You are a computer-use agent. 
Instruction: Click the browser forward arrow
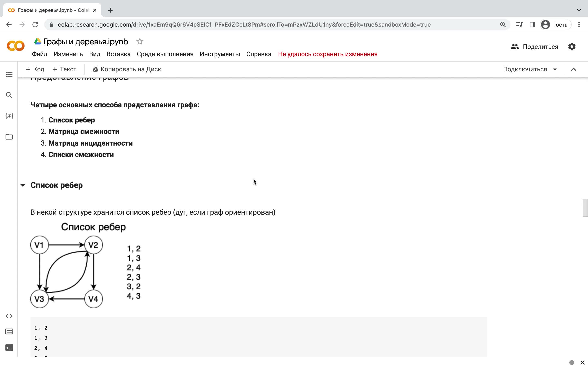[x=22, y=25]
